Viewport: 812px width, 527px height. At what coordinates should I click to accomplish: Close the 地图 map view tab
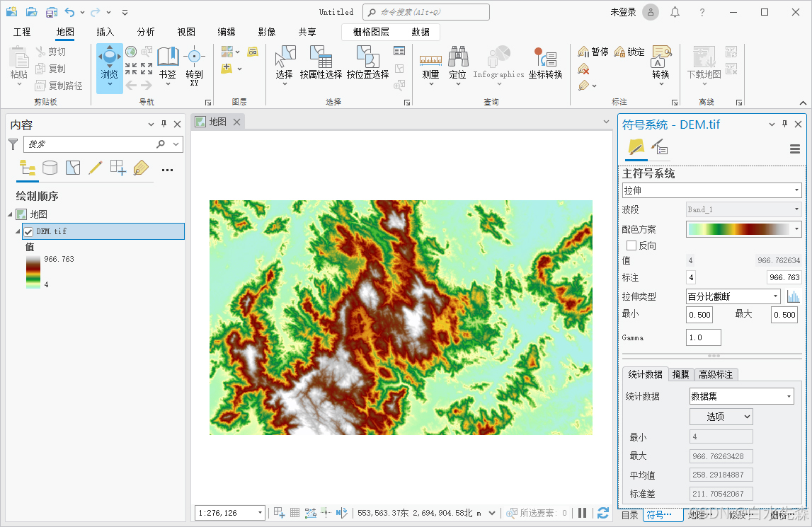(236, 122)
